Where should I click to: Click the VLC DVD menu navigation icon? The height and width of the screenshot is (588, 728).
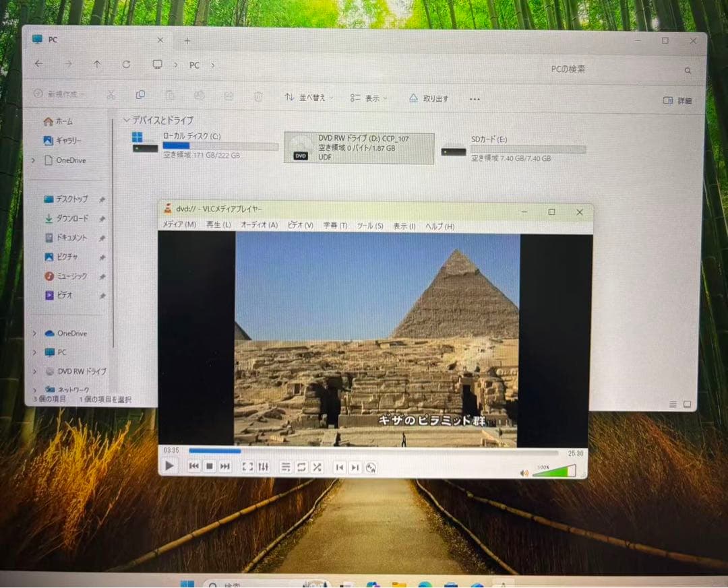point(371,467)
